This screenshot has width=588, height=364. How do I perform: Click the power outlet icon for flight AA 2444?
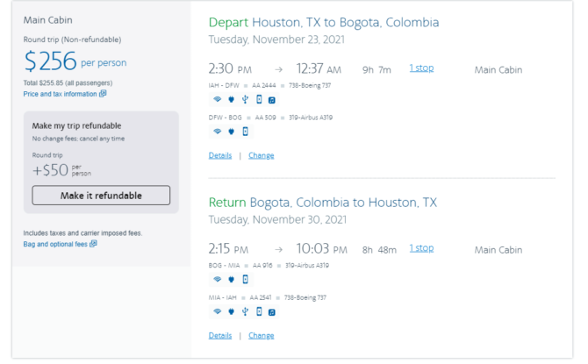232,99
